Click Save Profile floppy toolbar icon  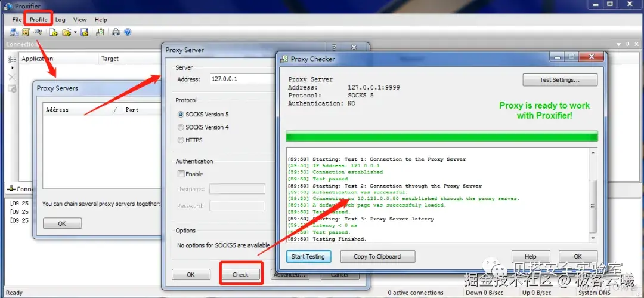pyautogui.click(x=85, y=32)
